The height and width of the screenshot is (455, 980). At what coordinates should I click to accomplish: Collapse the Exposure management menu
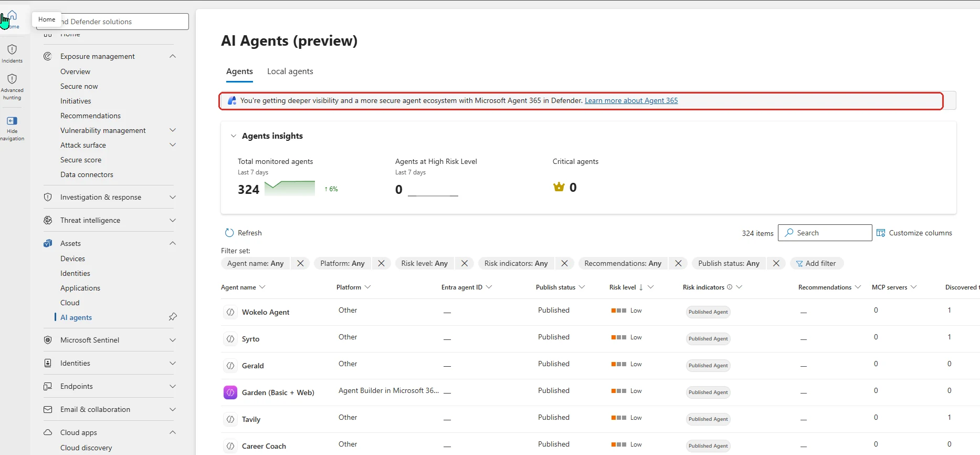(x=173, y=56)
